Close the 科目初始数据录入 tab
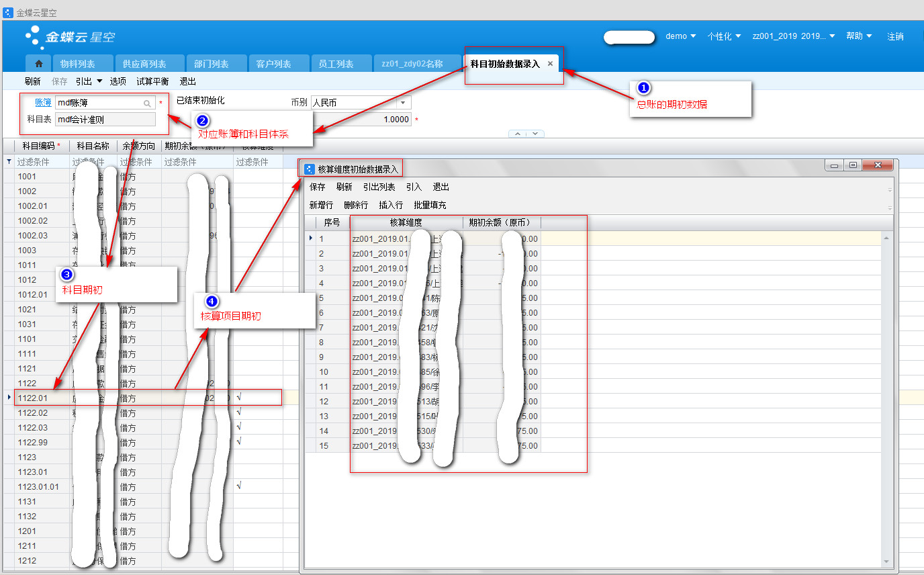Image resolution: width=924 pixels, height=575 pixels. point(550,64)
